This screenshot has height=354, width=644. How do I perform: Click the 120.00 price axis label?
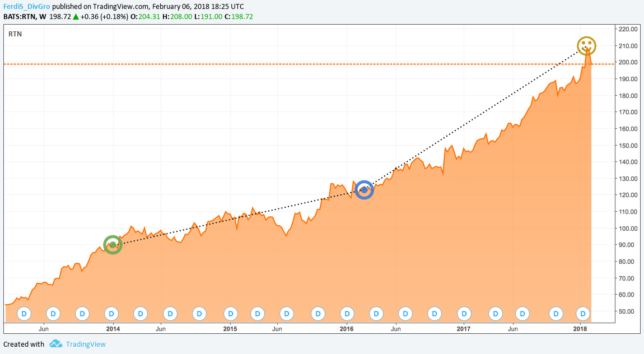point(628,195)
